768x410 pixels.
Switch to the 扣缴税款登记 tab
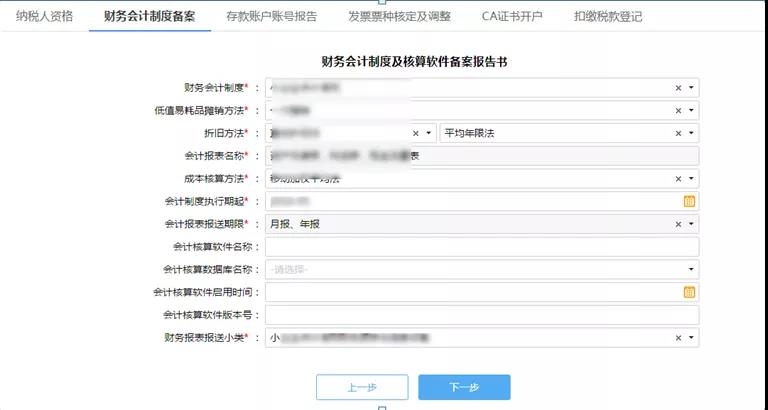[x=608, y=16]
